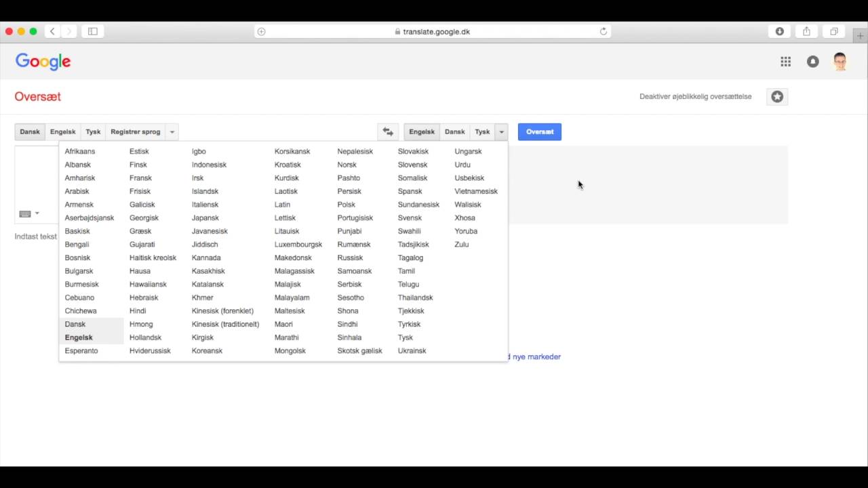Click Safari back navigation arrow
The width and height of the screenshot is (868, 488).
[x=52, y=31]
